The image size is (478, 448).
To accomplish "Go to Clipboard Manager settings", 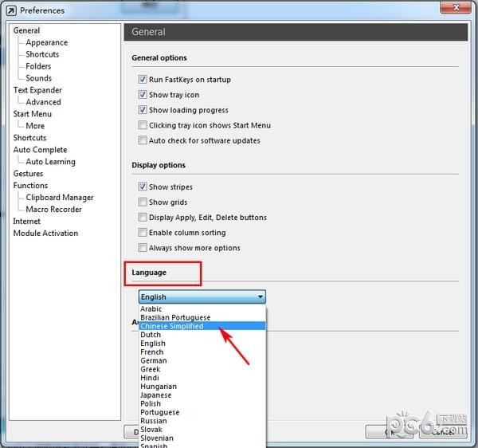I will coord(60,197).
